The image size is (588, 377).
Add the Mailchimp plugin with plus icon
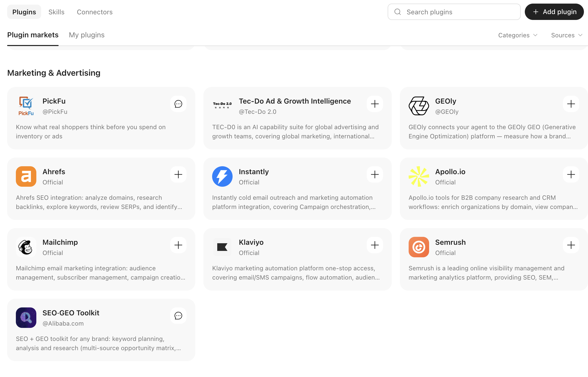click(178, 245)
